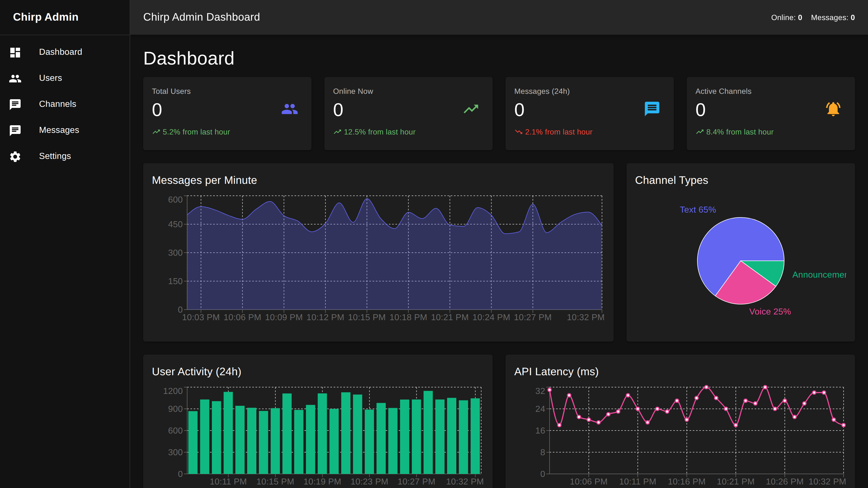Click the 12.5% from last hour text

tap(379, 132)
